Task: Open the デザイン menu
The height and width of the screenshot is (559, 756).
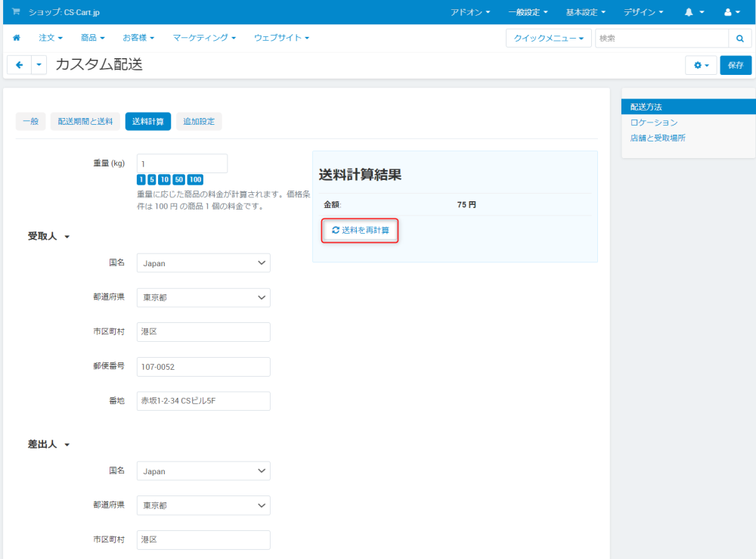Action: coord(643,12)
